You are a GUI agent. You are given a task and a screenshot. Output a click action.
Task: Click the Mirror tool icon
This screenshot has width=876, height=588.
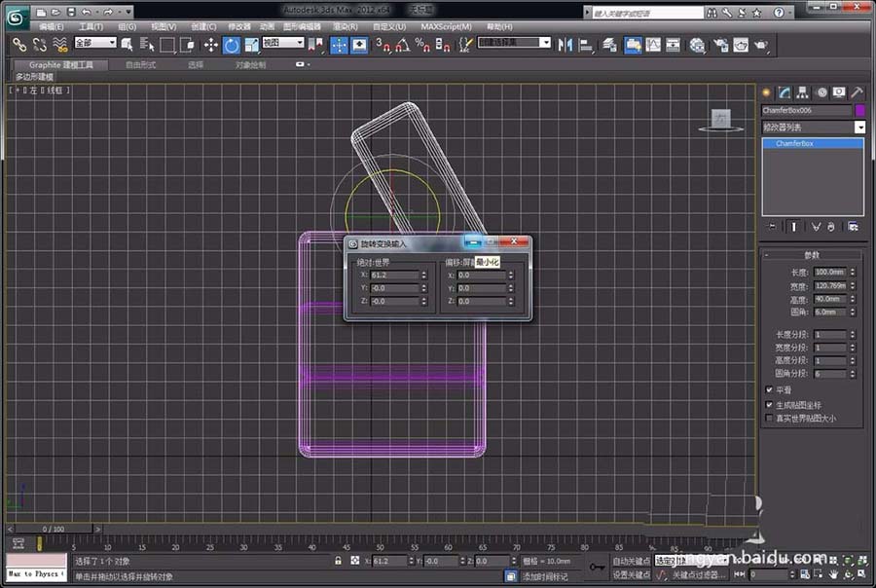(565, 45)
